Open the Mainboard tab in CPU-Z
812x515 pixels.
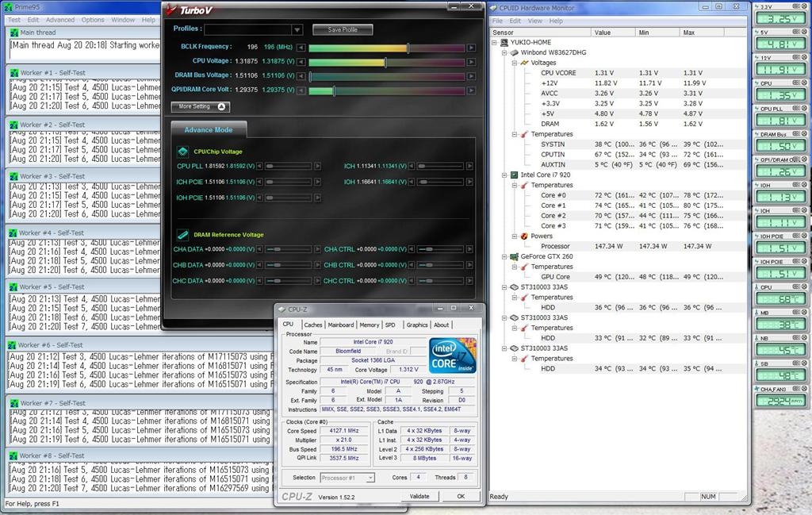[x=341, y=325]
